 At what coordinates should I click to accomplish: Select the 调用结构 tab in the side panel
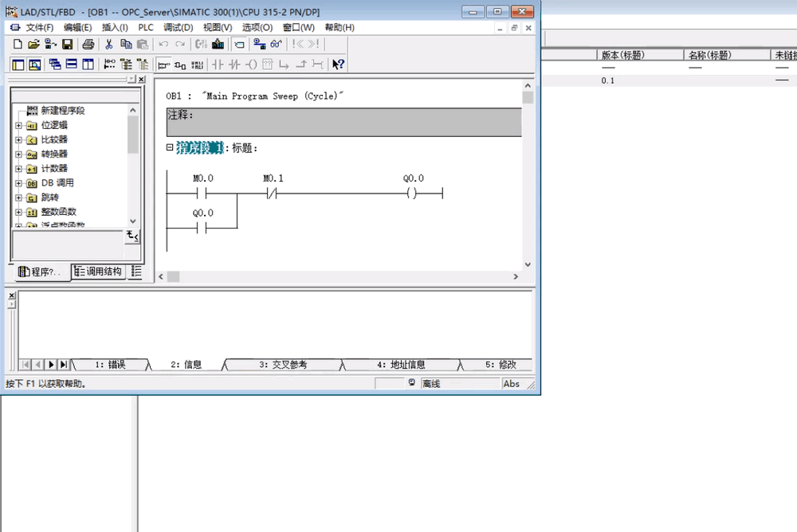(x=99, y=272)
